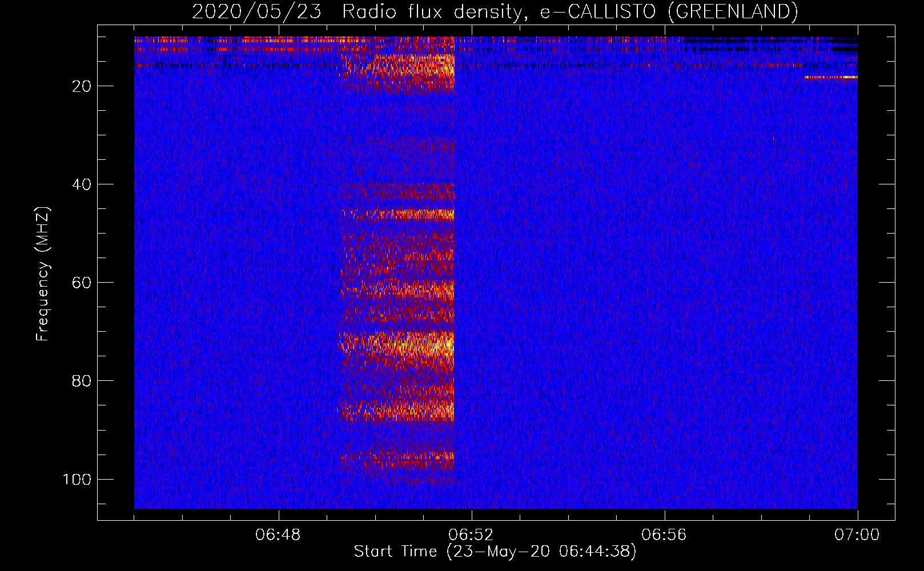Click the bright radio burst band near 73 MHz

click(x=397, y=344)
